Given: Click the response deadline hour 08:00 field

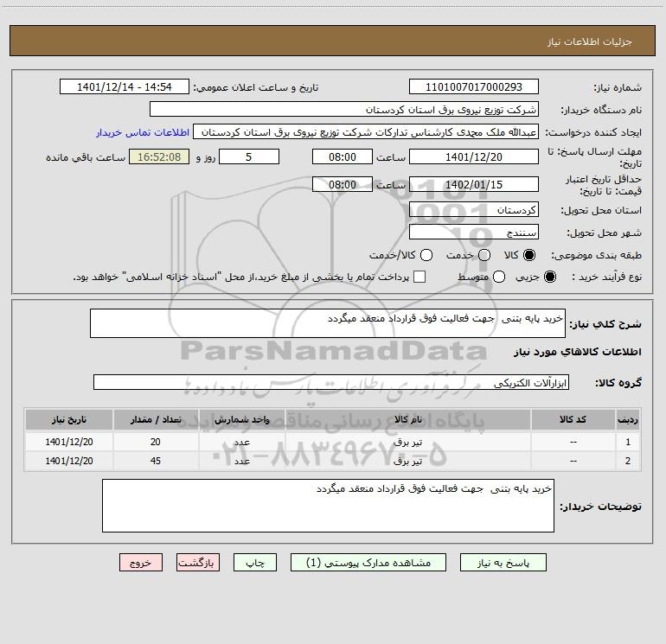Looking at the screenshot, I should 343,156.
